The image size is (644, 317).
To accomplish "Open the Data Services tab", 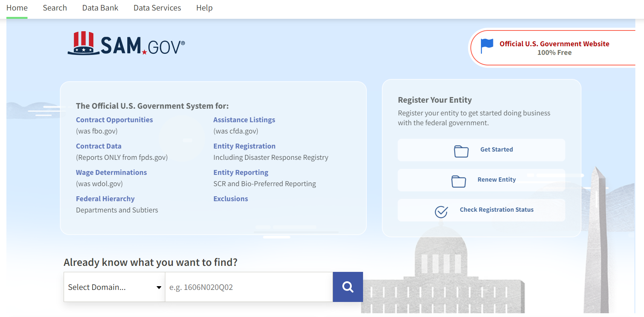I will [157, 8].
